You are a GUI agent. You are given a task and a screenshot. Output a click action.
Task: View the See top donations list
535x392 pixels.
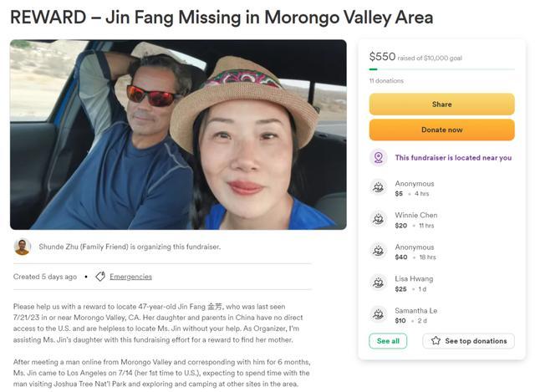[x=468, y=341]
